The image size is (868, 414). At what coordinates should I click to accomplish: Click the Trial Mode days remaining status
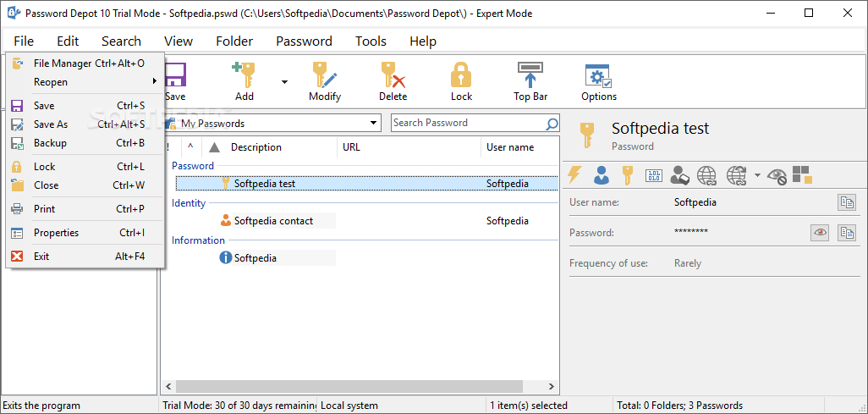pyautogui.click(x=239, y=406)
